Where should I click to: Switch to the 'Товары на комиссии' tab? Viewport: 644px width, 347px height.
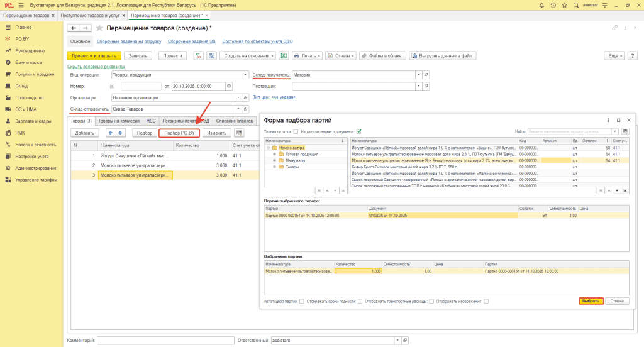point(119,121)
